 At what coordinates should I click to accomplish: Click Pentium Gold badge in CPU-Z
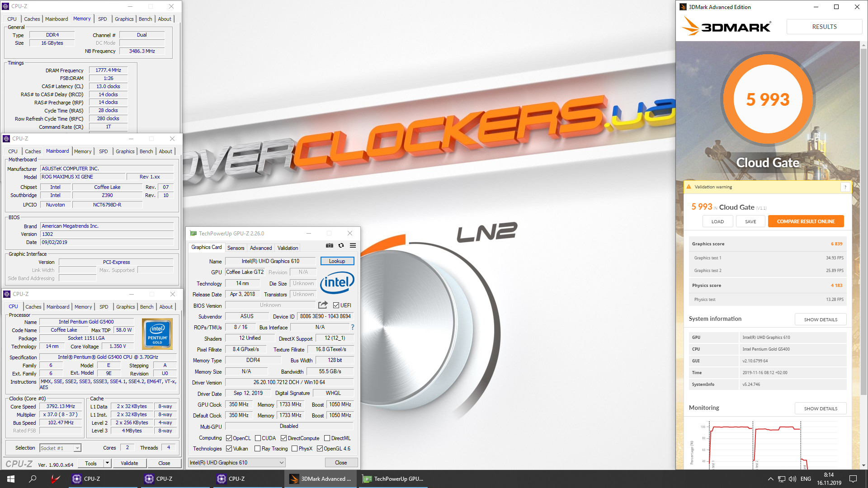[x=157, y=334]
